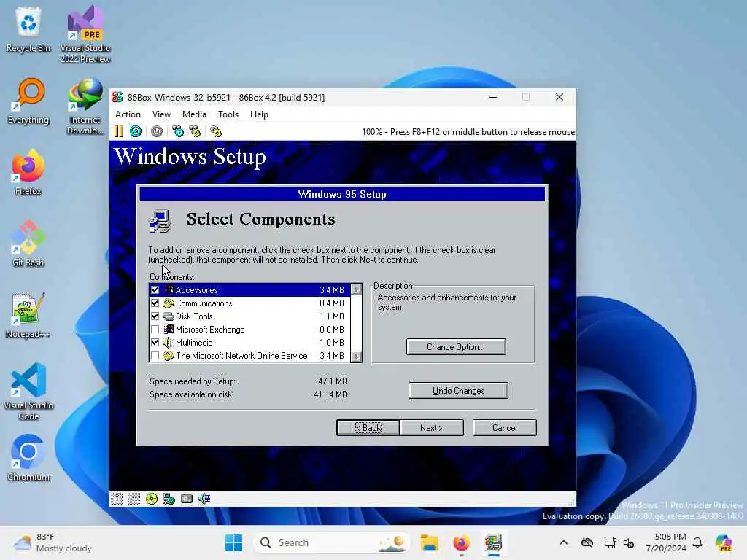This screenshot has width=747, height=560.
Task: Open the weather widget showing 83°F
Action: 53,542
